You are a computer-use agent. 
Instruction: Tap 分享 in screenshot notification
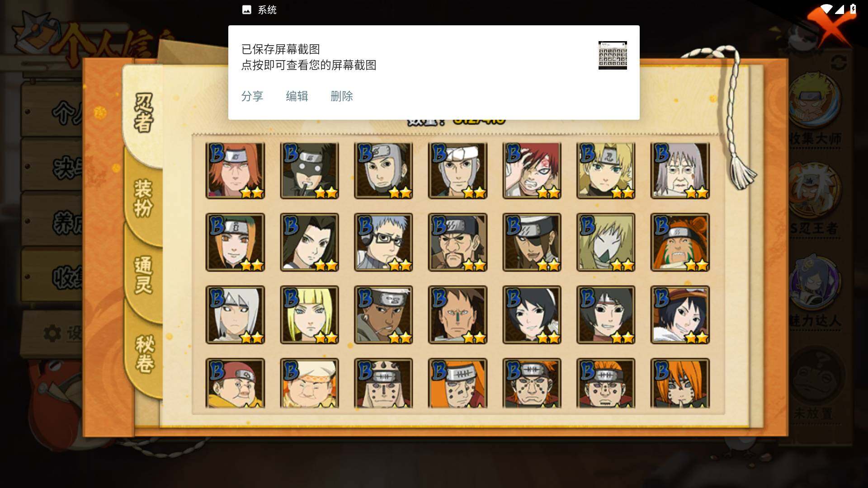click(252, 96)
